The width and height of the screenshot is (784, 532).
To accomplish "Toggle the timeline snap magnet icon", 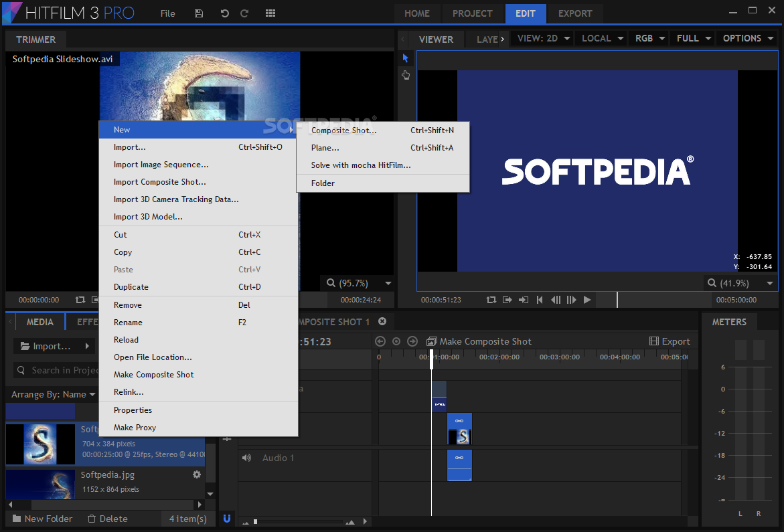I will tap(227, 519).
